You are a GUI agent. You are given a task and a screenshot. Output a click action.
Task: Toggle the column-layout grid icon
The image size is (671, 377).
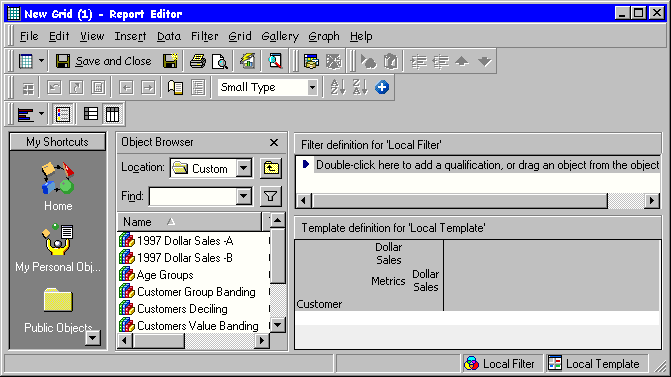click(113, 114)
